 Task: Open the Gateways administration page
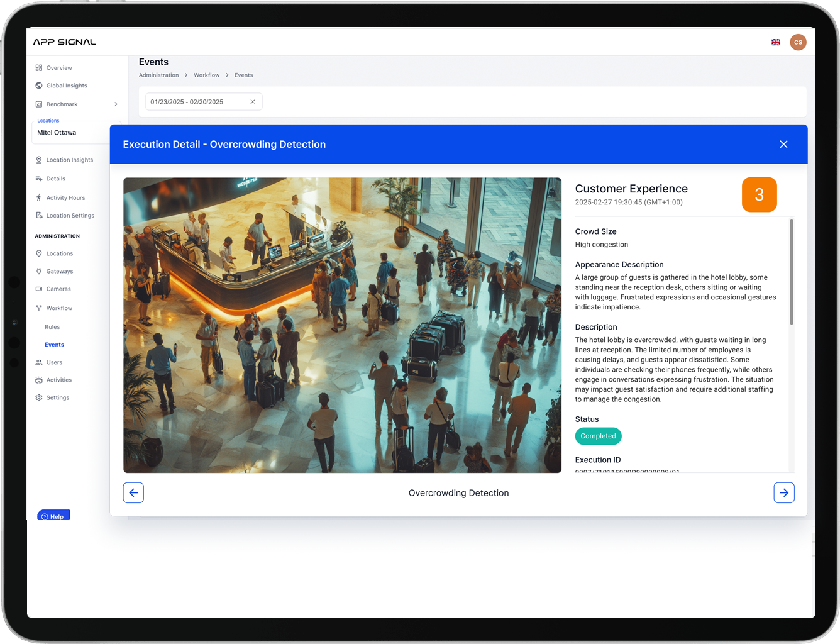click(60, 271)
